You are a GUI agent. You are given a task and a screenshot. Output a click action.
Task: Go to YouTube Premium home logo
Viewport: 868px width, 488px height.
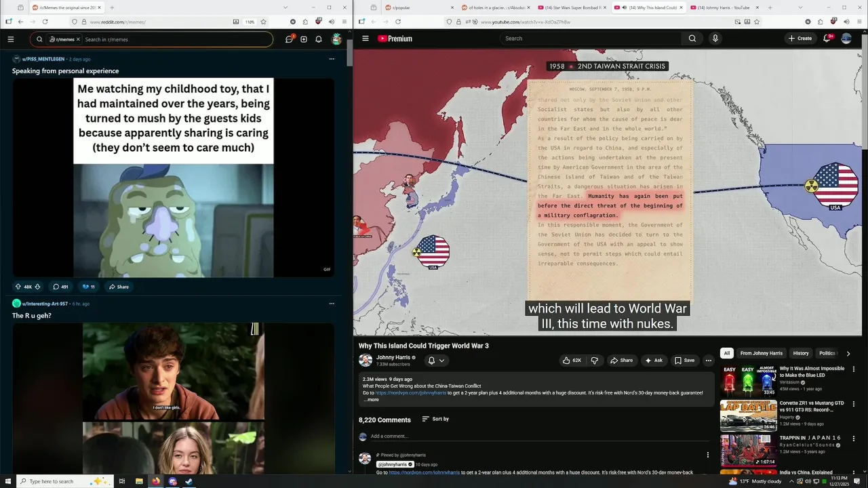395,39
